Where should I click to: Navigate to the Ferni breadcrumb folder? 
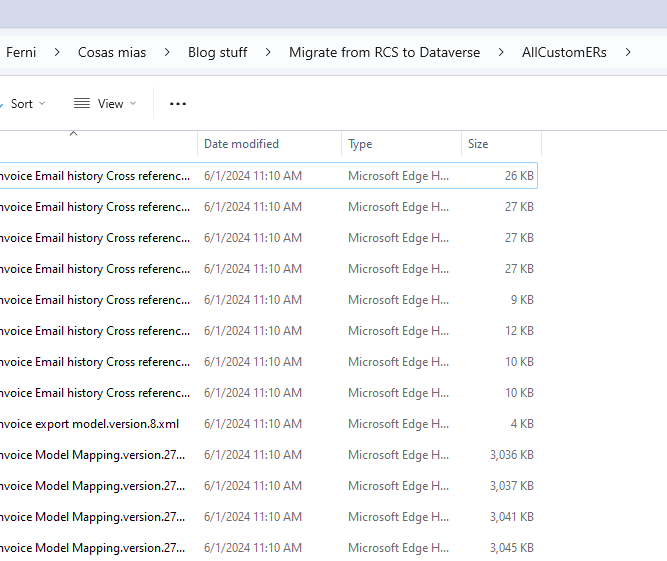(x=21, y=52)
